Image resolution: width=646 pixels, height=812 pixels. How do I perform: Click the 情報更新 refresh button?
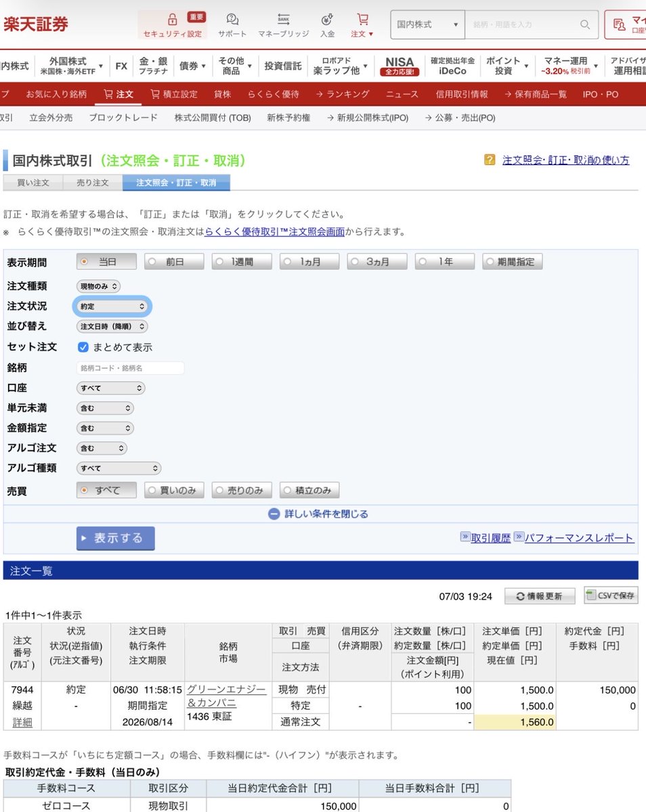click(x=540, y=596)
